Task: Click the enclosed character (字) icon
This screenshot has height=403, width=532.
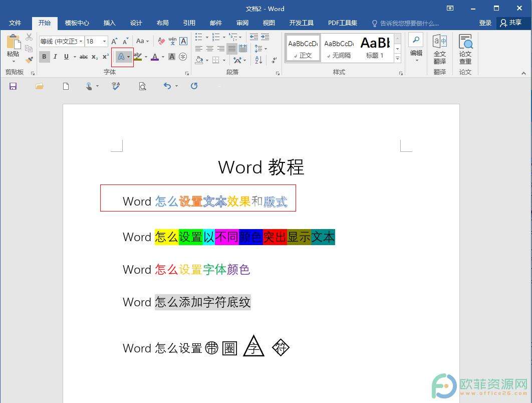Action: tap(183, 57)
